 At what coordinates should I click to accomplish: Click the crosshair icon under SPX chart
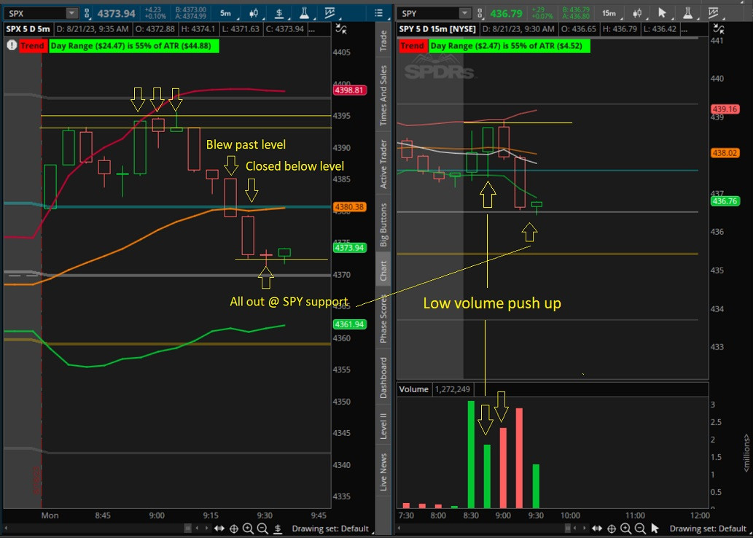click(234, 529)
